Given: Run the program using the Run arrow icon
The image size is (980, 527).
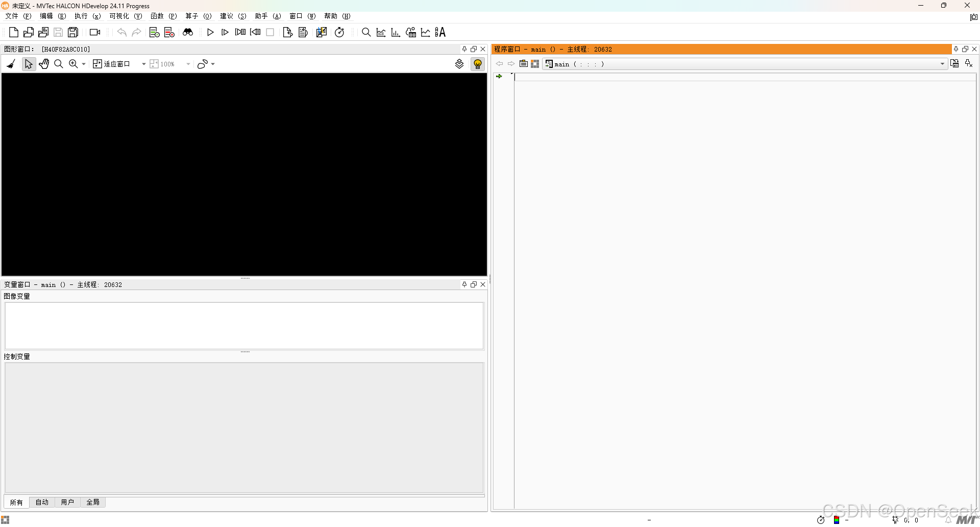Looking at the screenshot, I should pos(210,32).
